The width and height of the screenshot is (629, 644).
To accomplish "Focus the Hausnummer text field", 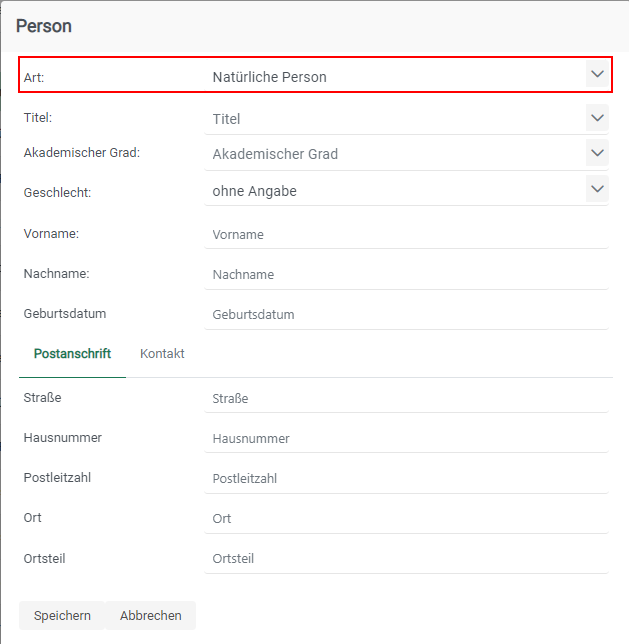I will pos(405,439).
